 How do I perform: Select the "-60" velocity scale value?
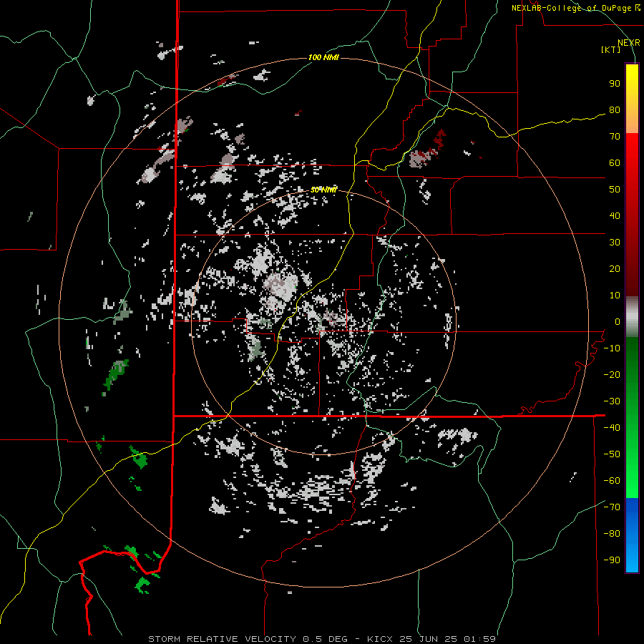[x=612, y=481]
